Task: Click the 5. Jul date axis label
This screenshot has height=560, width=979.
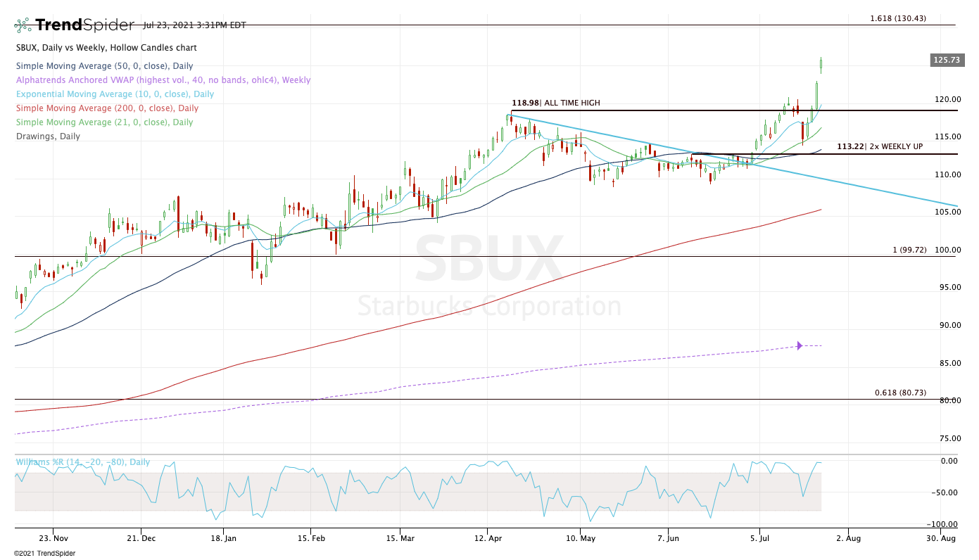Action: point(760,538)
